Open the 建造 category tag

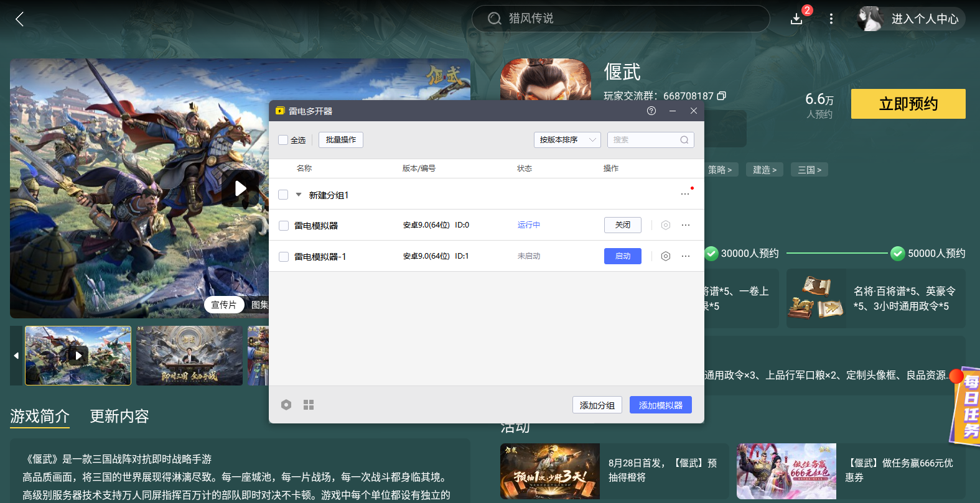tap(765, 170)
